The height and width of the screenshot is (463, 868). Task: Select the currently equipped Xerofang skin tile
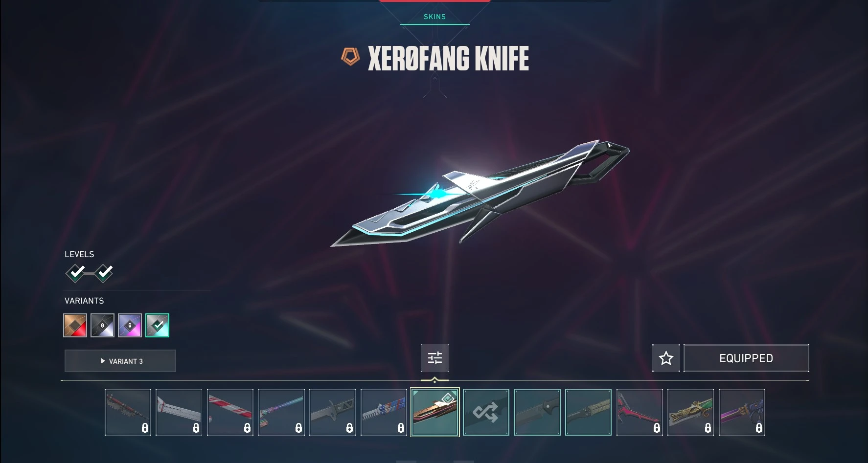pos(434,412)
